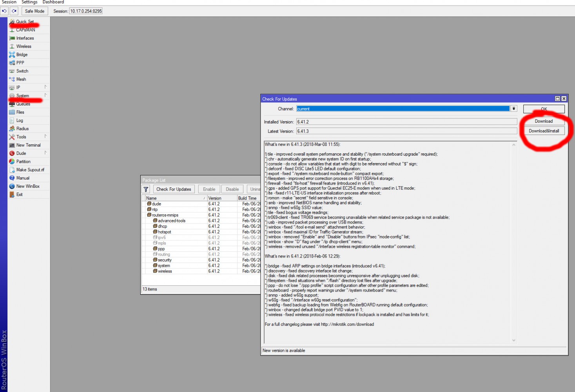The width and height of the screenshot is (575, 392).
Task: Select the wireless package
Action: click(x=201, y=271)
